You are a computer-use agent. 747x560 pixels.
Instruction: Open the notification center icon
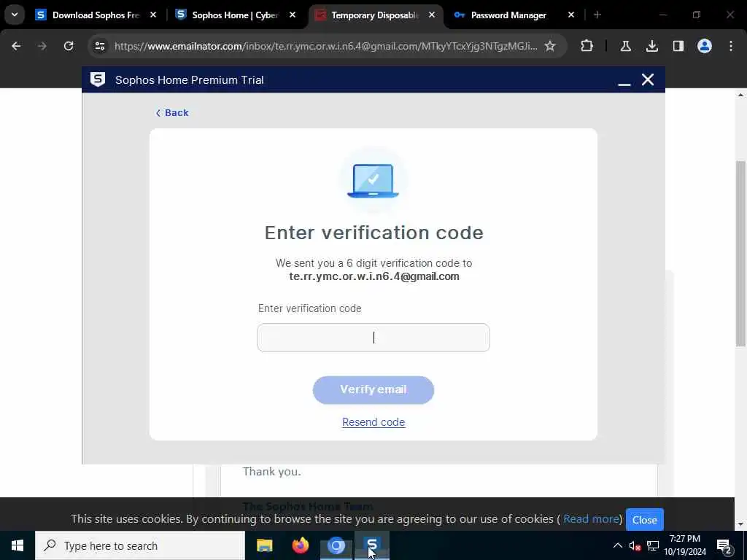724,545
